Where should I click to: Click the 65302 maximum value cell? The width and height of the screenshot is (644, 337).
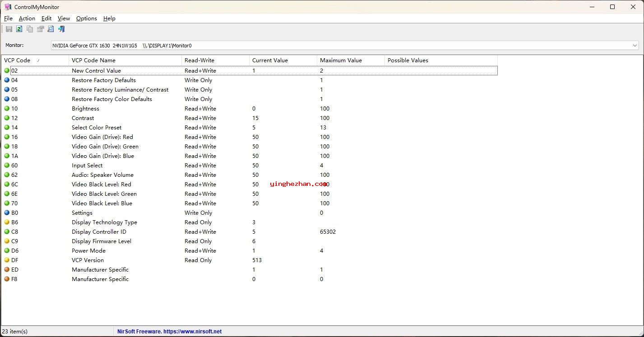328,231
